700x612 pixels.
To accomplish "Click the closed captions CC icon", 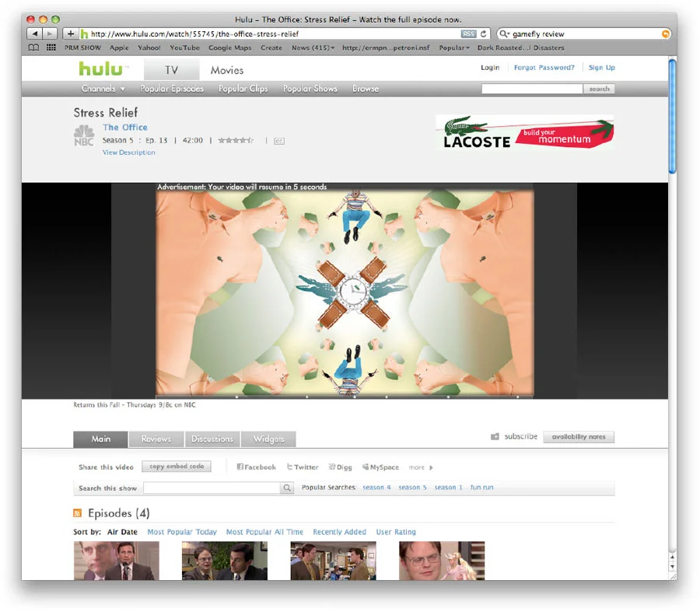I will click(279, 141).
